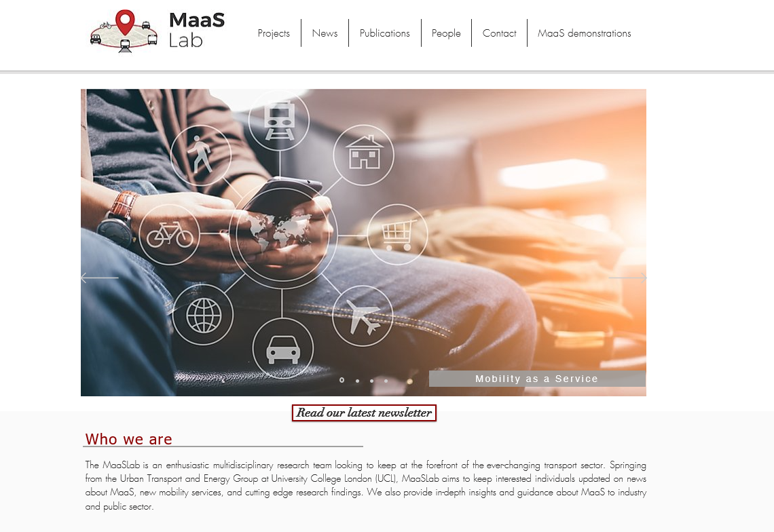
Task: Select the third slideshow indicator dot
Action: pyautogui.click(x=371, y=381)
